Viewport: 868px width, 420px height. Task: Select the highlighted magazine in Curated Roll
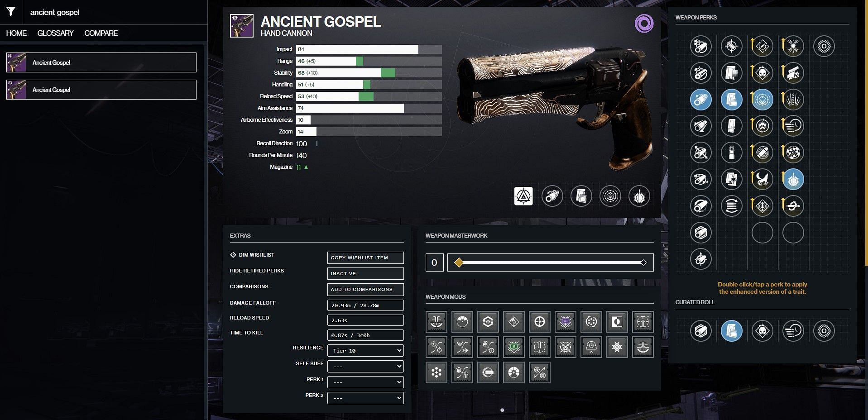tap(732, 331)
